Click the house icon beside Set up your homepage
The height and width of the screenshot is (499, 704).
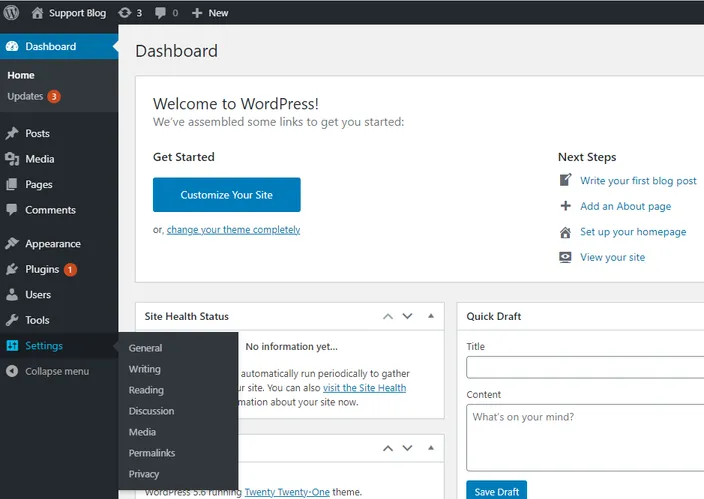(x=565, y=232)
